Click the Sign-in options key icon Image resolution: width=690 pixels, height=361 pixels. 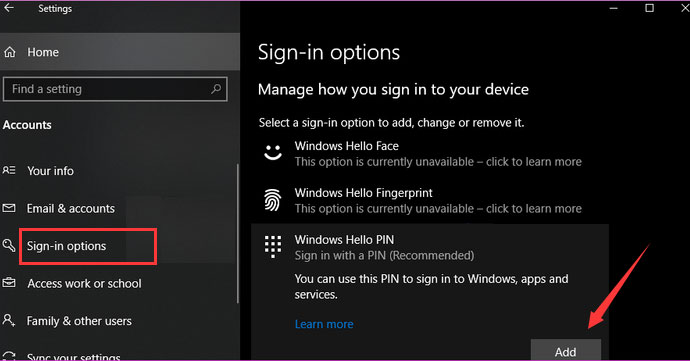(9, 245)
